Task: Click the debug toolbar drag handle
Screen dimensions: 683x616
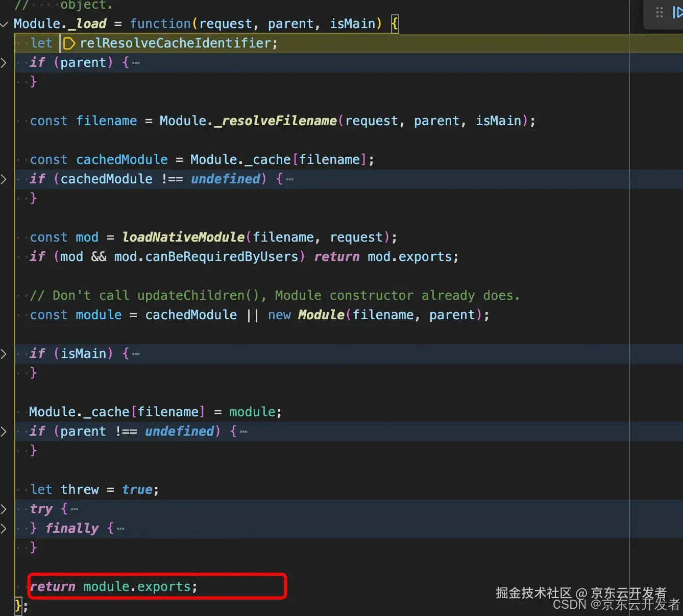Action: point(659,13)
